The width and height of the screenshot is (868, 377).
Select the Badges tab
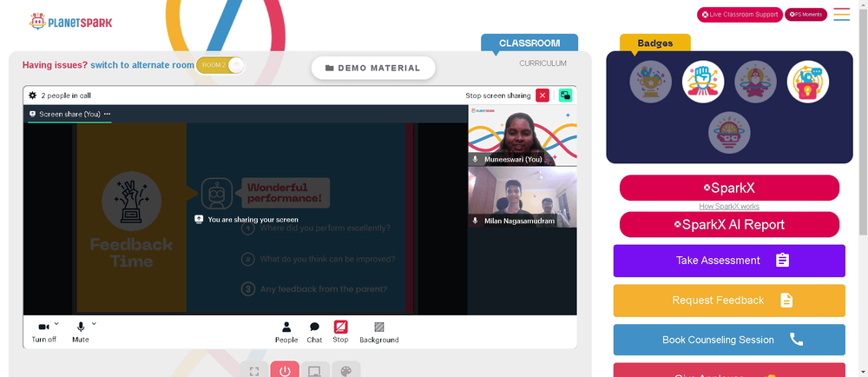point(654,43)
